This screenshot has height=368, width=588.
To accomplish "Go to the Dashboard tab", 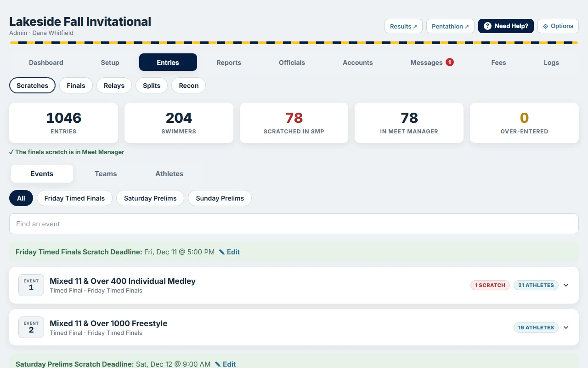I will click(x=46, y=63).
